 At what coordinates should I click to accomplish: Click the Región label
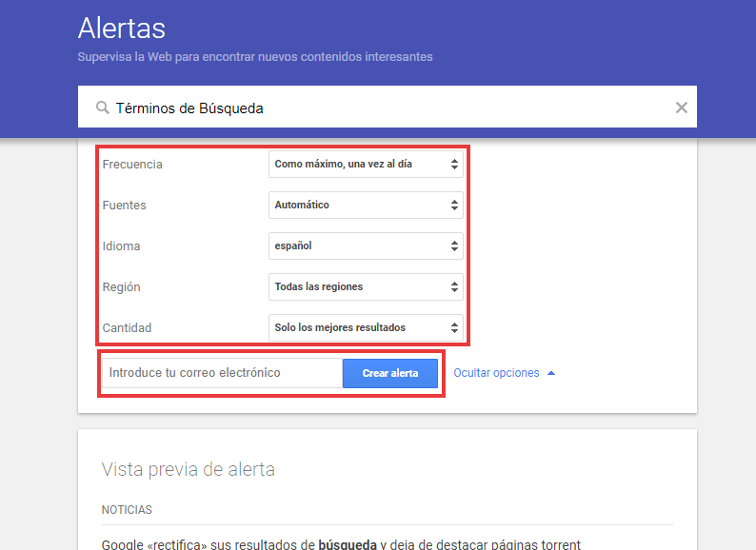coord(121,286)
